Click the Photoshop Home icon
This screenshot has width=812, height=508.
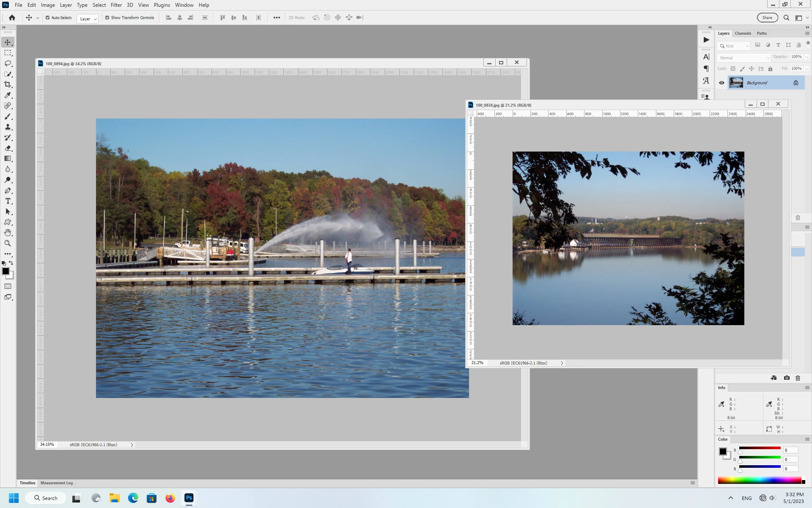(x=12, y=17)
